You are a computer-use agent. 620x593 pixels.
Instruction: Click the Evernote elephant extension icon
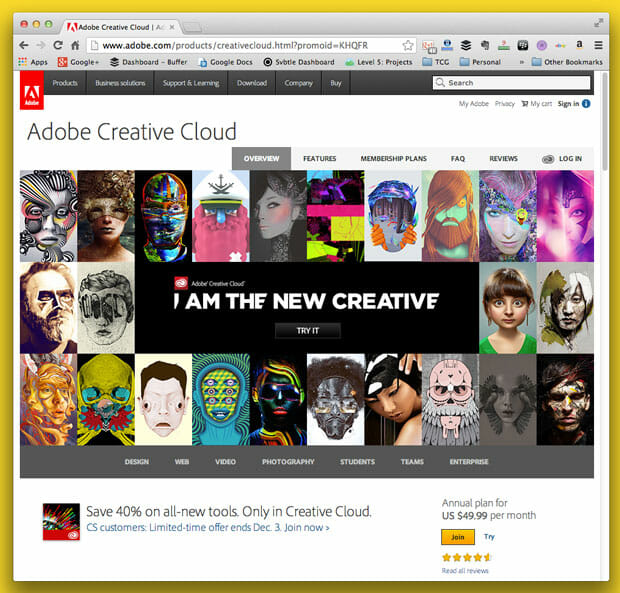click(x=485, y=45)
